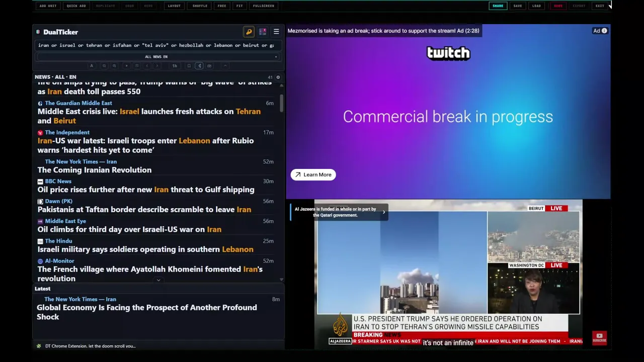Toggle FULLSCREEN mode
Viewport: 644px width, 362px height.
pos(264,6)
